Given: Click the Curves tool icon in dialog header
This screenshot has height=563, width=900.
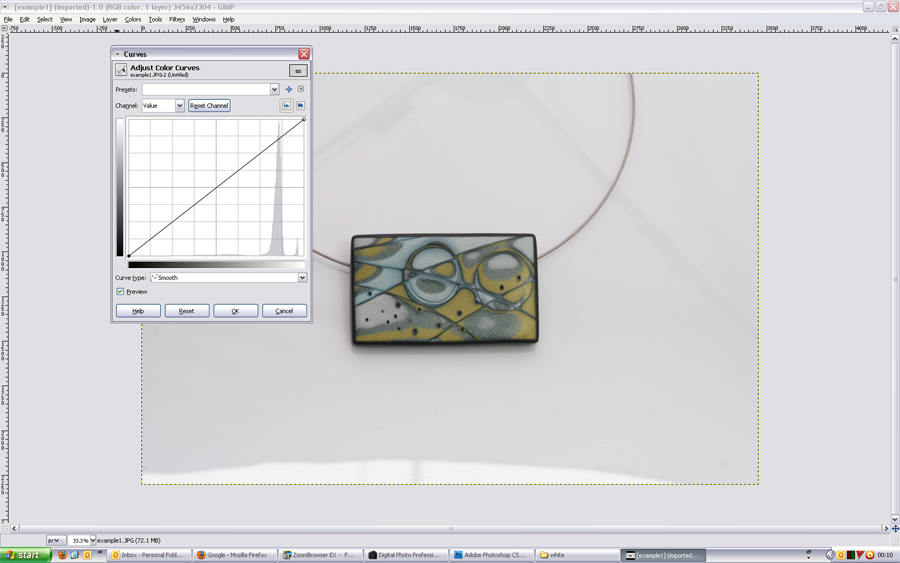Looking at the screenshot, I should 121,70.
